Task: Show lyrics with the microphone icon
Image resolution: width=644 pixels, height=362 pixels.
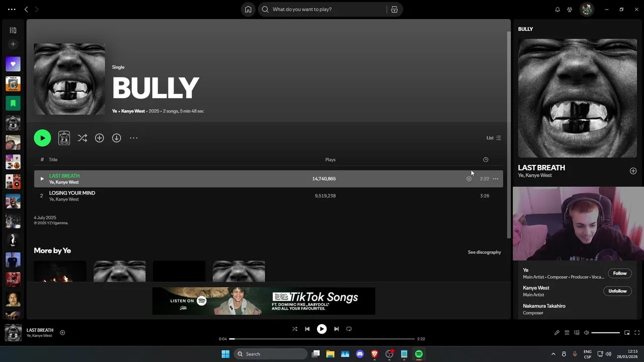Action: 557,333
